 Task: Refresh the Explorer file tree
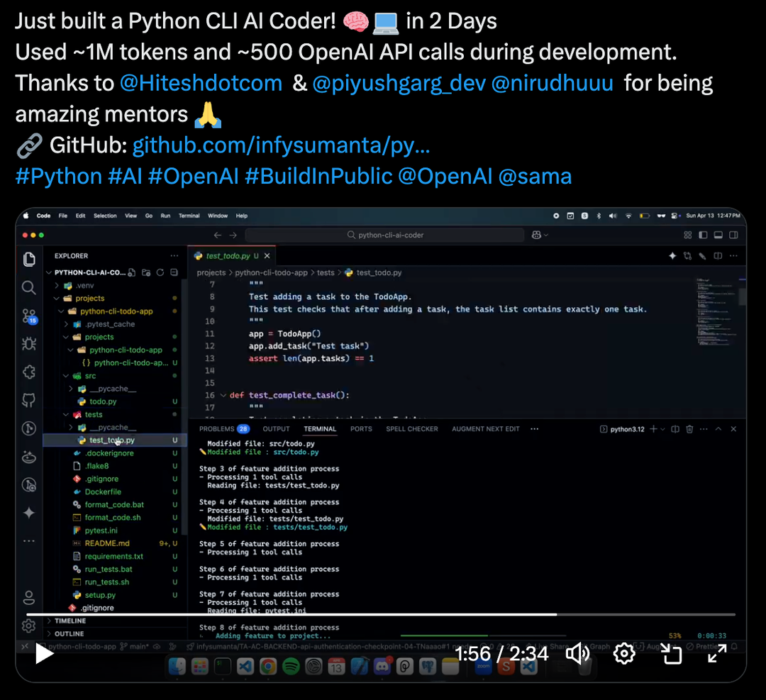(160, 272)
